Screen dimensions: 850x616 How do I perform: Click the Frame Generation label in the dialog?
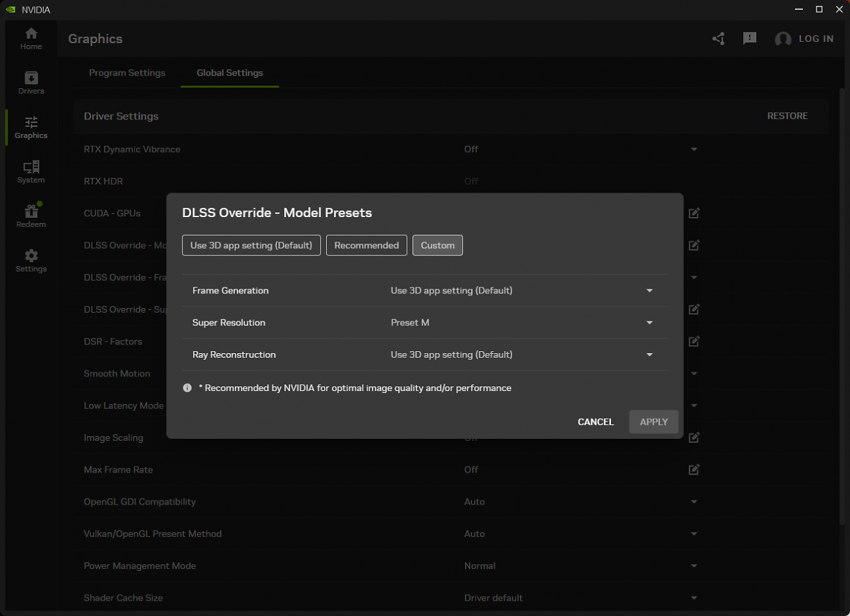pyautogui.click(x=230, y=291)
